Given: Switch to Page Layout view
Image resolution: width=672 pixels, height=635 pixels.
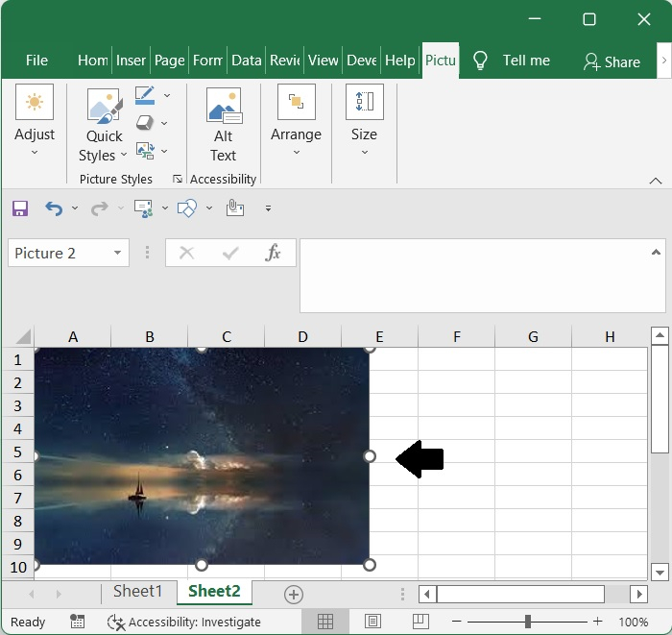Looking at the screenshot, I should pos(373,622).
